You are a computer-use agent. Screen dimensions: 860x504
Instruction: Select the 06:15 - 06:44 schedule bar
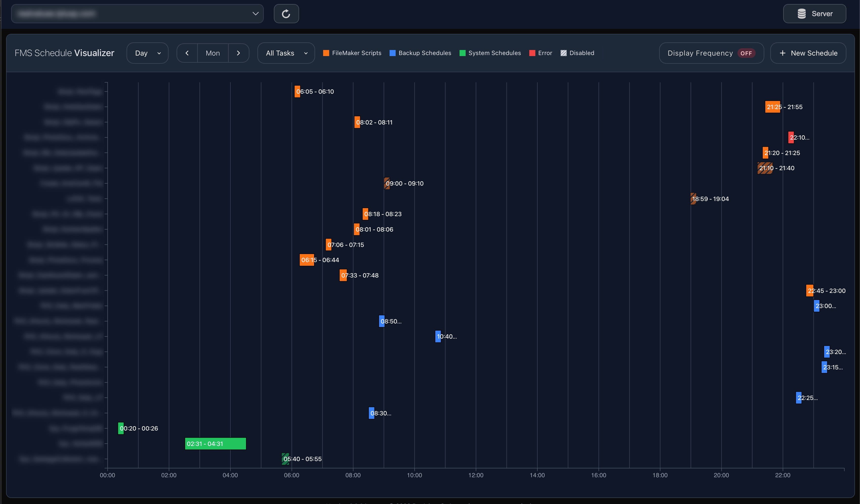[x=307, y=260]
